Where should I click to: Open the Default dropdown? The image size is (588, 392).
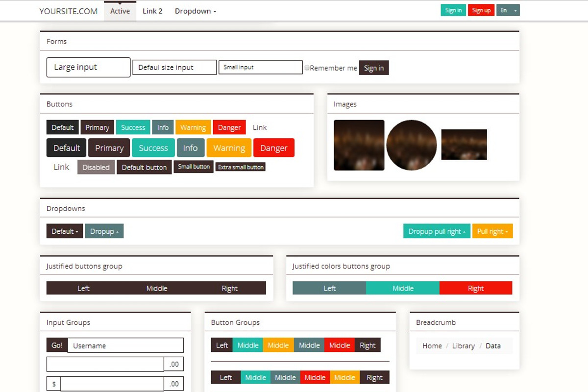click(x=64, y=231)
